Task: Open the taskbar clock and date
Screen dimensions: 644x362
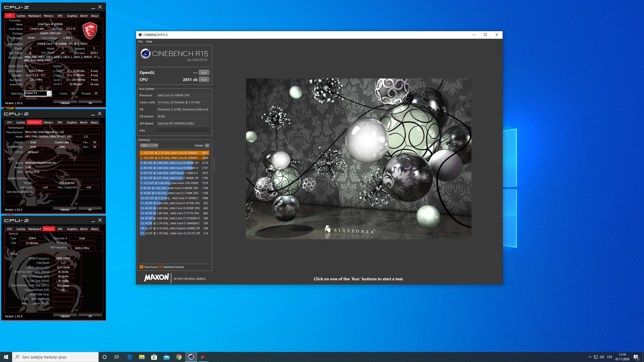Action: pos(622,357)
